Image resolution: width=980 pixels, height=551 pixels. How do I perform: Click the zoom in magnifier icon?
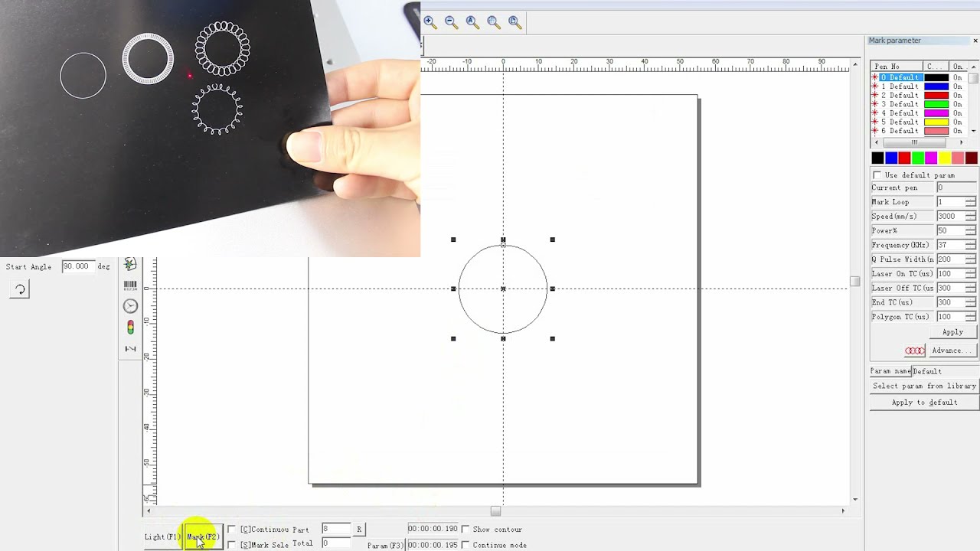coord(430,22)
